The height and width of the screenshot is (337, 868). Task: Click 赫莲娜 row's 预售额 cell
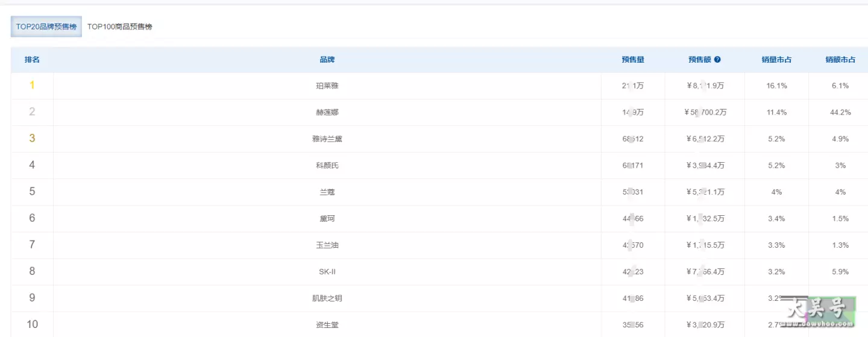705,113
